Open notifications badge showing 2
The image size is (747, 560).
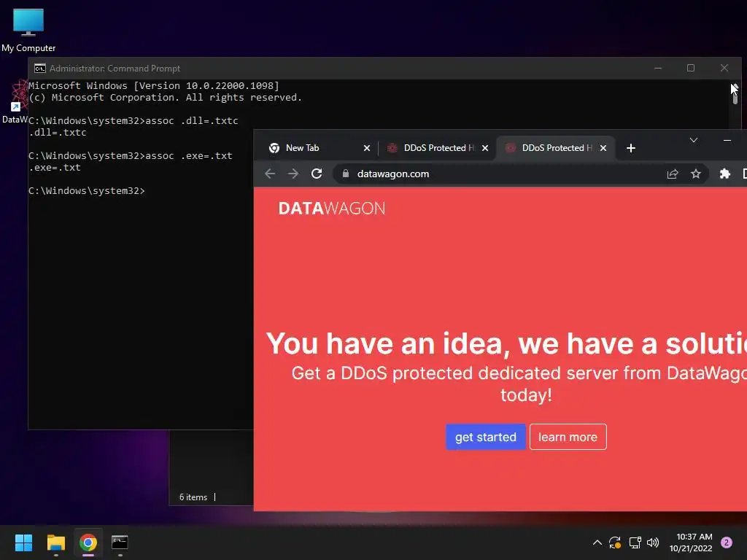click(727, 542)
